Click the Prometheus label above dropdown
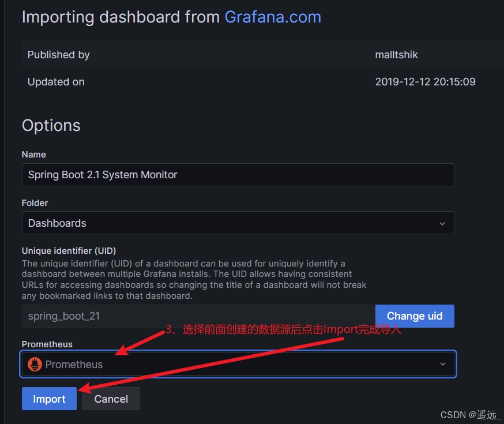 click(x=47, y=344)
